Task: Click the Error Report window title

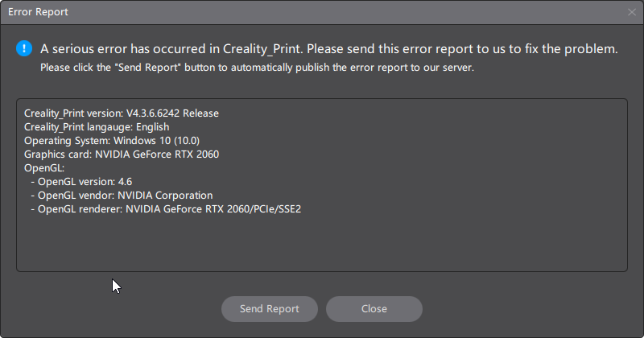Action: [38, 12]
